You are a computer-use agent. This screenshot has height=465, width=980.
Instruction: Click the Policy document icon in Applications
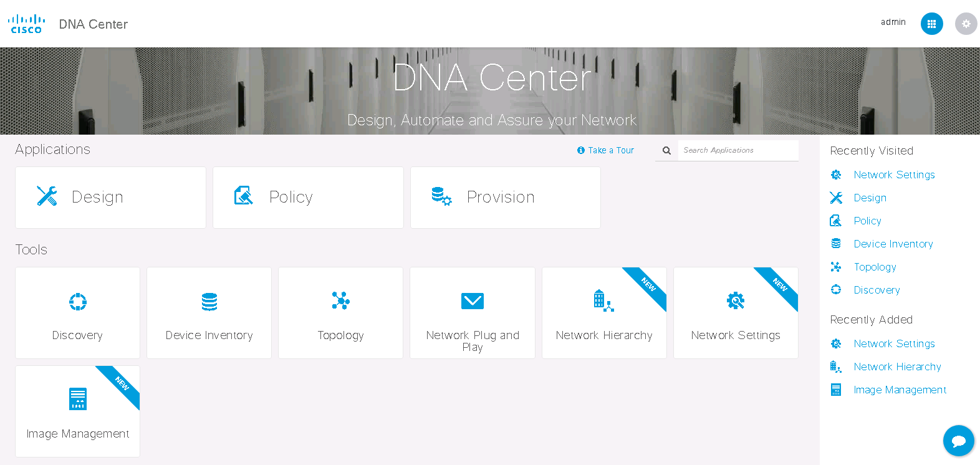(x=243, y=196)
